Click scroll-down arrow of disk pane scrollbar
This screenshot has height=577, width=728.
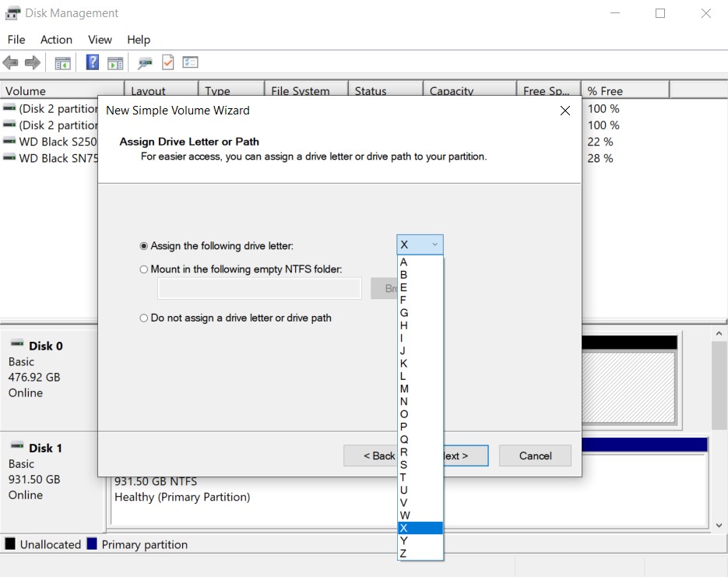[x=719, y=525]
